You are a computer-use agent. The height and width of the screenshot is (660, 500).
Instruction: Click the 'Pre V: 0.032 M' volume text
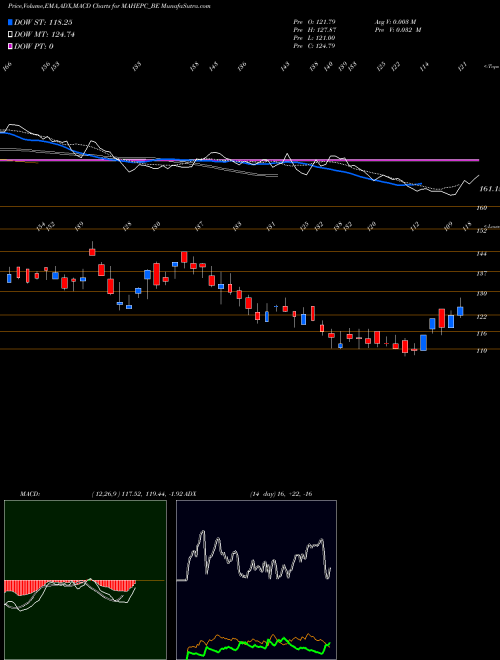(398, 30)
